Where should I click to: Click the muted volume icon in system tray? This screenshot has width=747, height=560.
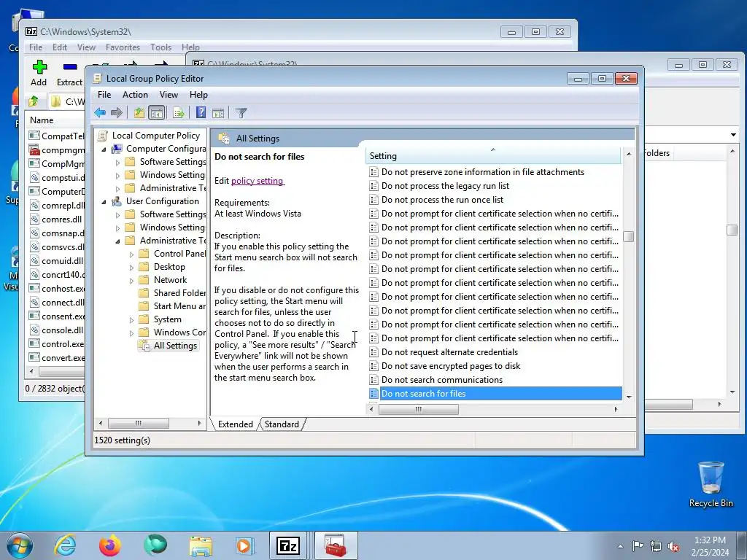point(673,546)
